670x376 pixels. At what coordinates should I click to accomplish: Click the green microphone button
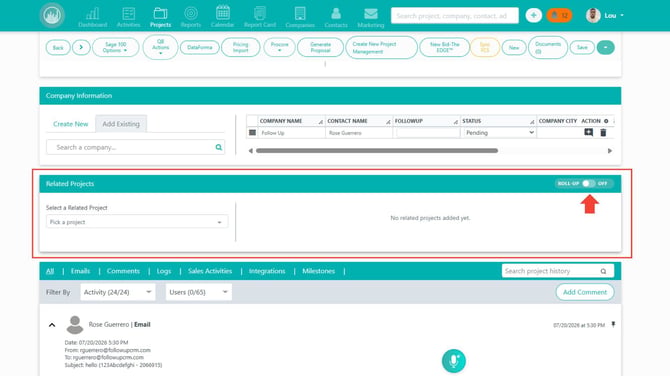click(453, 361)
